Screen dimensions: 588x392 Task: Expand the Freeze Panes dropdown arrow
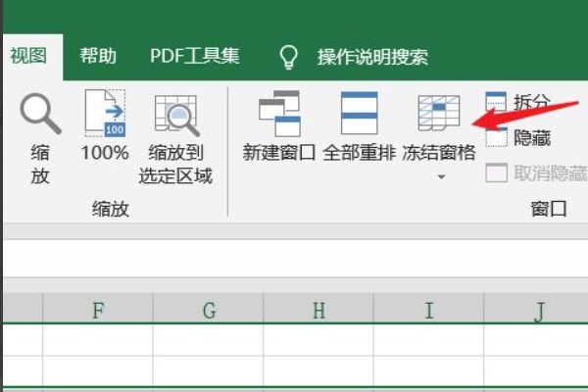441,176
